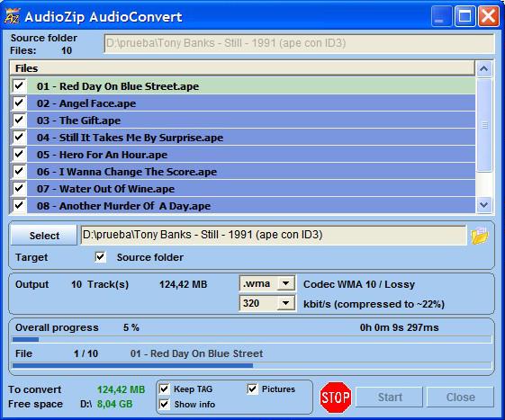
Task: Click the 10 Track(s) output label
Action: click(x=100, y=284)
